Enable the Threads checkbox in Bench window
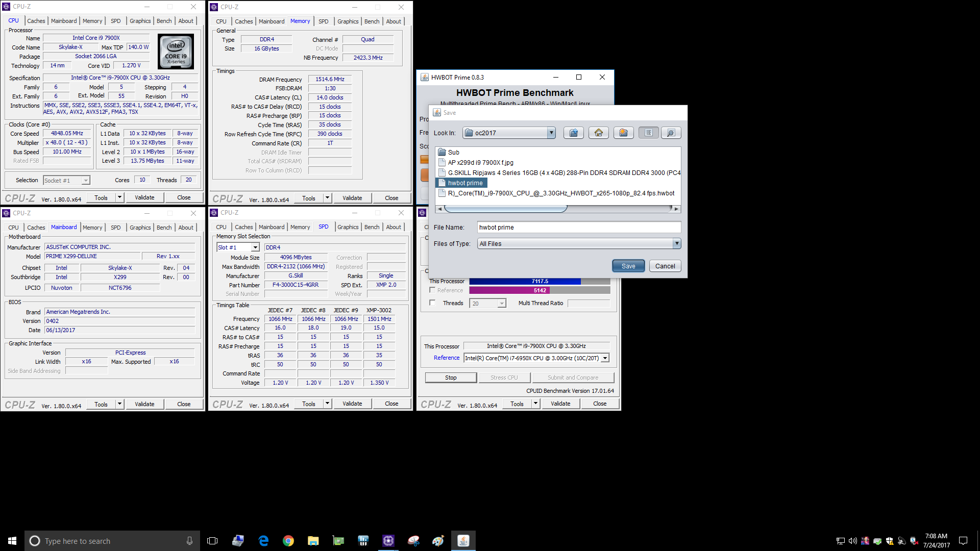The height and width of the screenshot is (551, 980). [x=432, y=303]
